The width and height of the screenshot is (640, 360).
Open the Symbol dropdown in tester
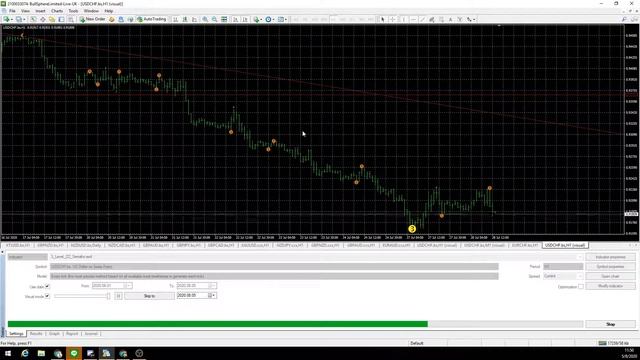coord(274,267)
